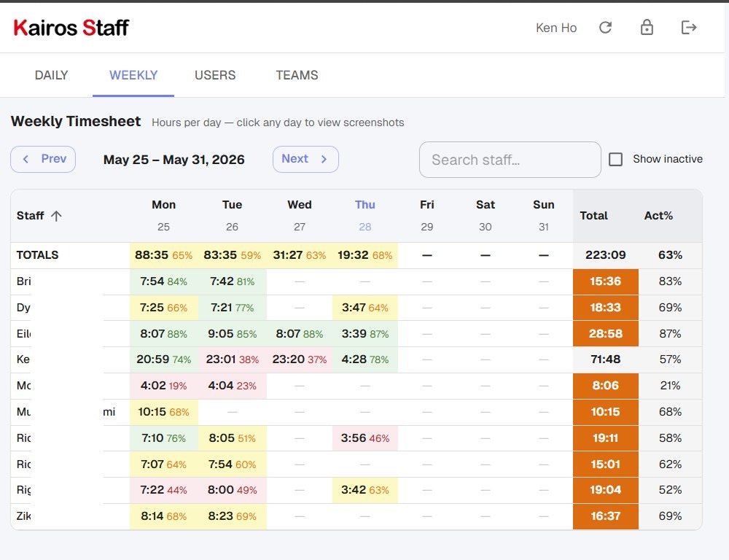The height and width of the screenshot is (560, 729).
Task: Open Monday cell 7:07 64%
Action: coord(163,464)
